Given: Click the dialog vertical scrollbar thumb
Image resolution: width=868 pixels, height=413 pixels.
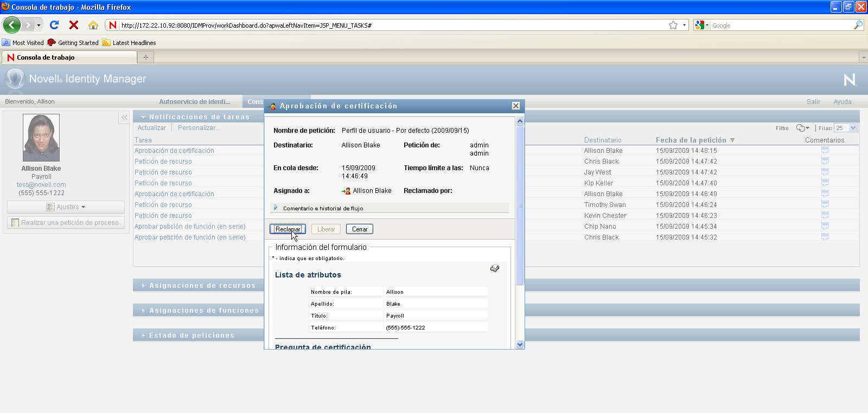Looking at the screenshot, I should click(520, 205).
